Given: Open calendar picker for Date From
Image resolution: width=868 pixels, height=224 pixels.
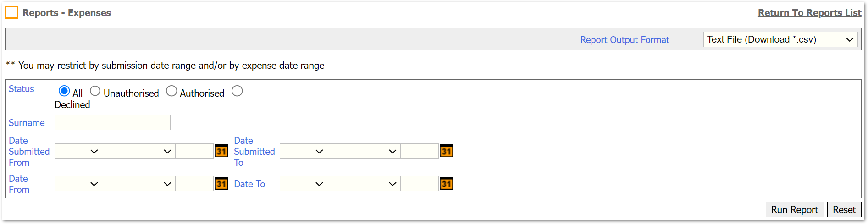Looking at the screenshot, I should (x=221, y=184).
